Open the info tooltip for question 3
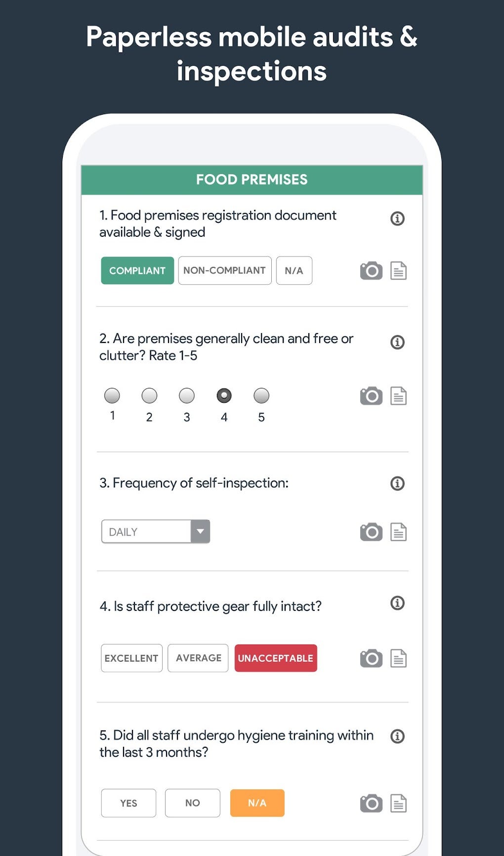Viewport: 504px width, 856px height. pyautogui.click(x=397, y=483)
